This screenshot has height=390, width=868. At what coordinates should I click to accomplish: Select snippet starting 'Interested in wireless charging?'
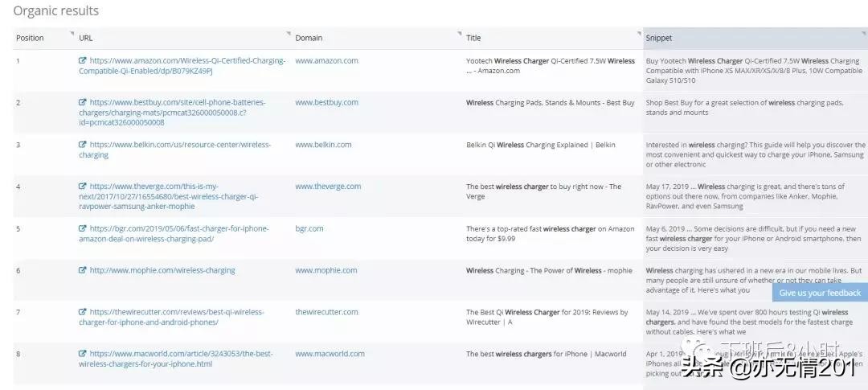[755, 154]
